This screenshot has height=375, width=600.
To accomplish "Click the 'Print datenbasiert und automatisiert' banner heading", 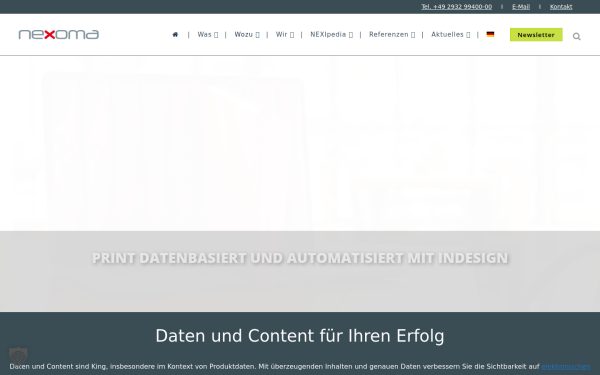I will click(300, 258).
